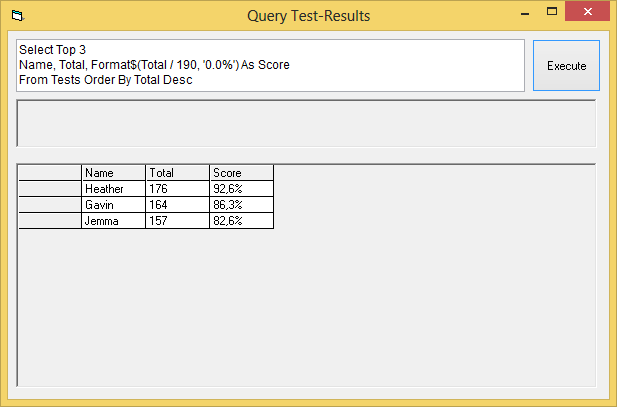Click the row header beside Jemma
This screenshot has width=617, height=407.
pos(50,220)
